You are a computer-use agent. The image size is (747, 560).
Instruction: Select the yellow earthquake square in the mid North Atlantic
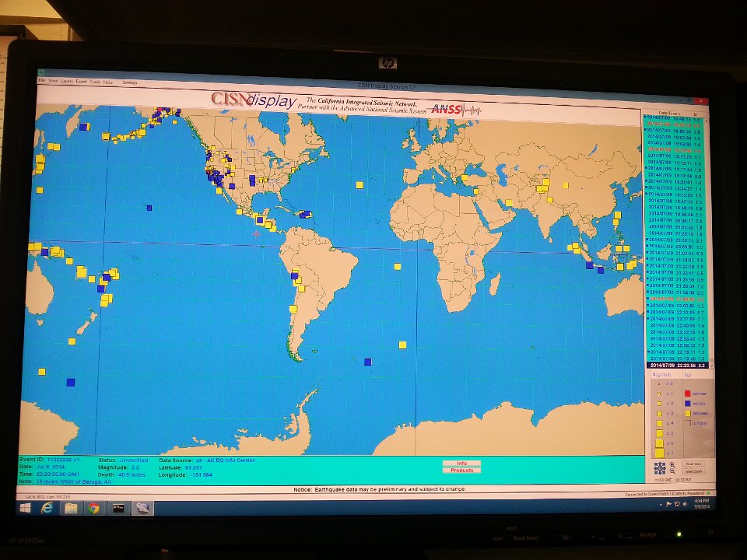click(359, 185)
